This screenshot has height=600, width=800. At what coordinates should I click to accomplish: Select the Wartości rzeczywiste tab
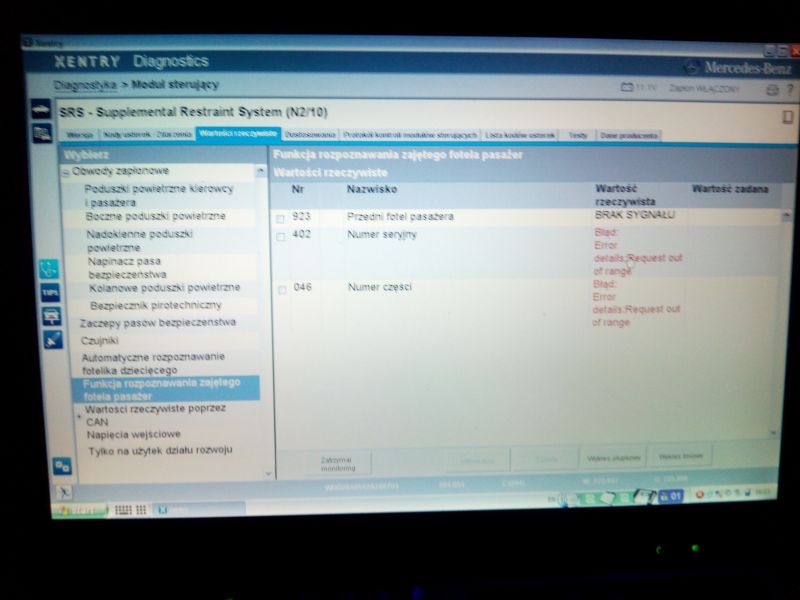point(238,134)
